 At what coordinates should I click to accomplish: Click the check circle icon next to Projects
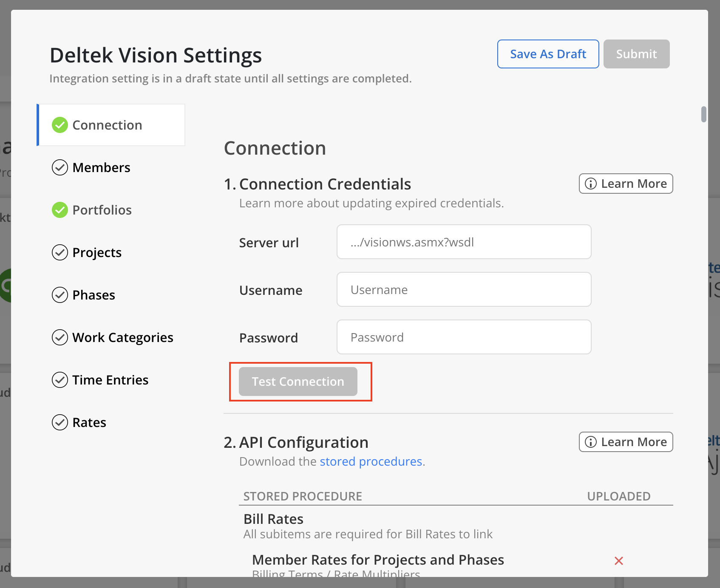point(60,252)
